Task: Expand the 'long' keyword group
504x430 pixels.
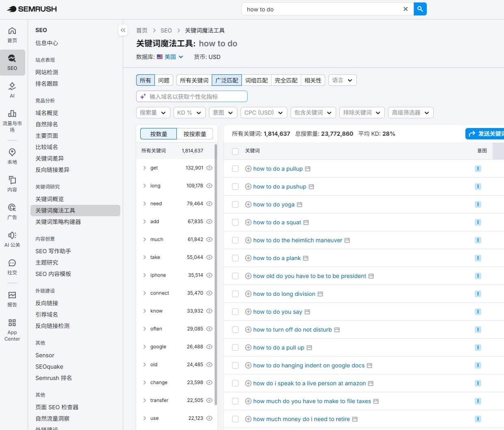Action: (144, 186)
